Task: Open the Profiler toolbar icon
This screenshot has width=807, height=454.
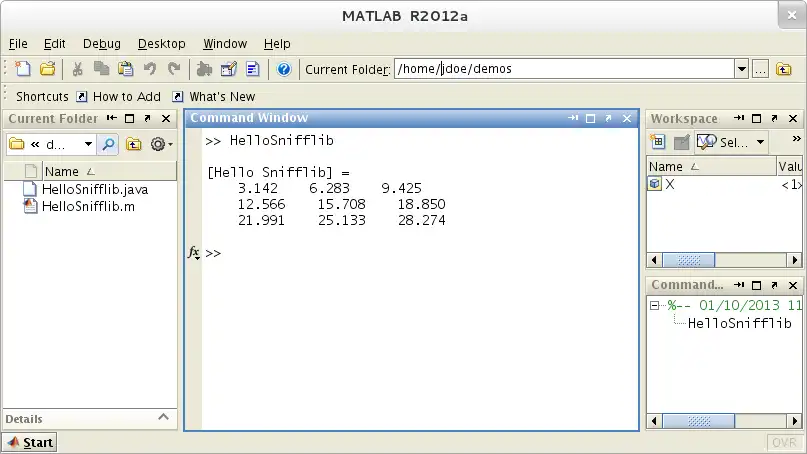Action: (x=253, y=69)
